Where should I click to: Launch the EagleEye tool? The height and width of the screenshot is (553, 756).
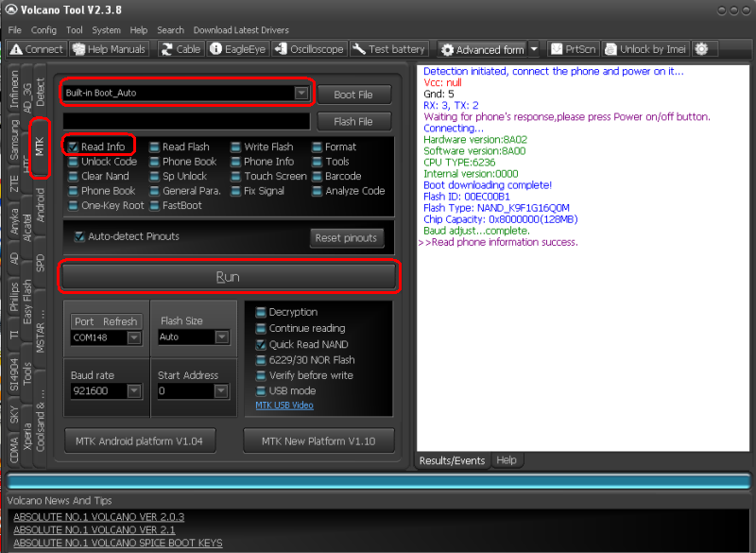(x=217, y=49)
